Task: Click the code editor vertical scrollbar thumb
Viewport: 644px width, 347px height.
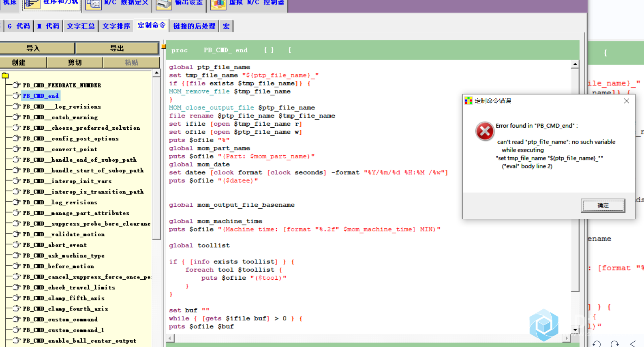Action: click(575, 180)
